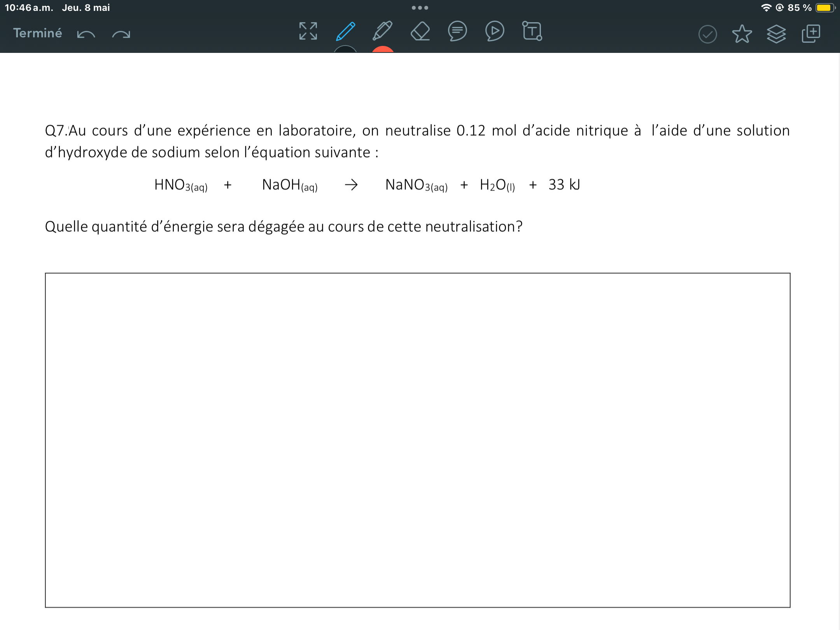
Task: Redo the last undone stroke
Action: (121, 34)
